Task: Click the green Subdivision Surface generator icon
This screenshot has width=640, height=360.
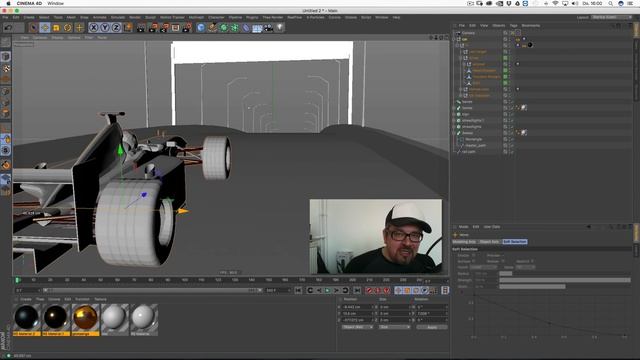Action: coord(224,27)
